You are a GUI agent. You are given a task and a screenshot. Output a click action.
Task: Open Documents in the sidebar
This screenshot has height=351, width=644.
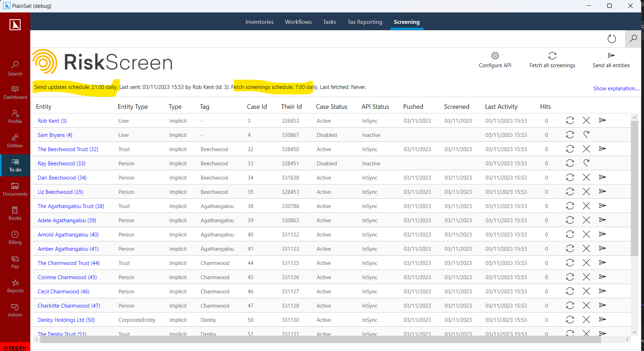click(x=15, y=189)
